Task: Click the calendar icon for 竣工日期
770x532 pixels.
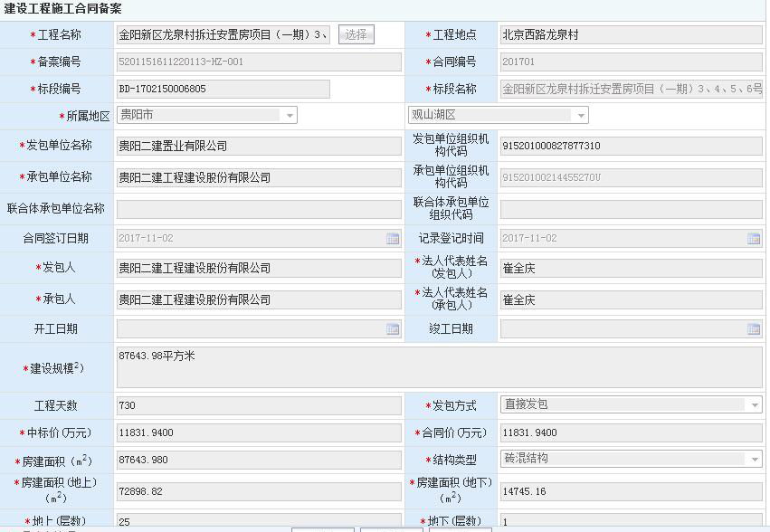Action: [x=754, y=329]
